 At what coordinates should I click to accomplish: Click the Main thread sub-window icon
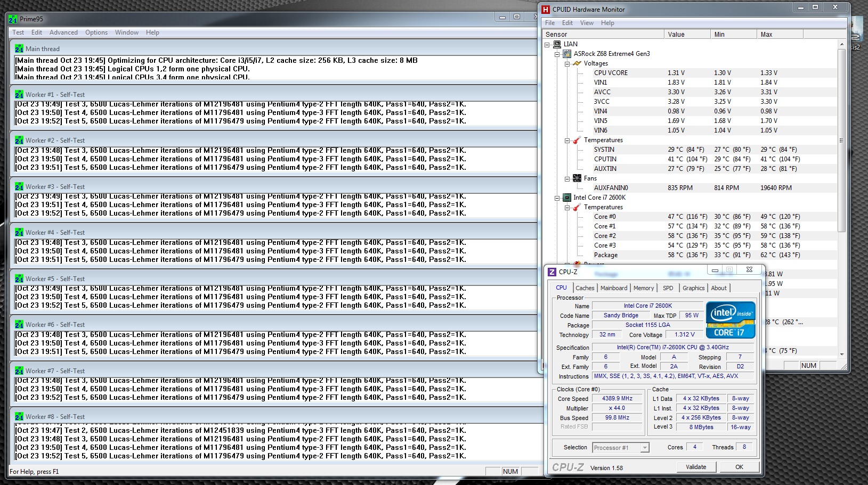19,48
